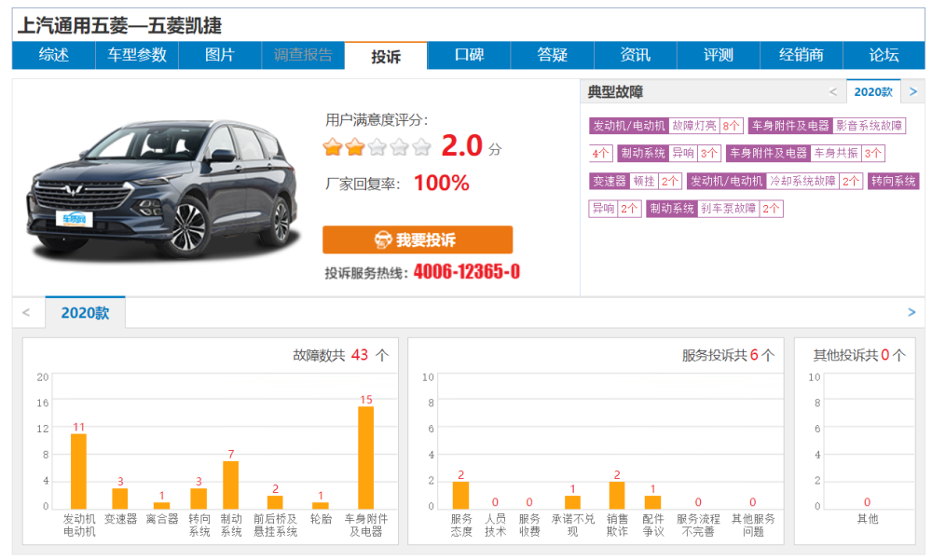Click the 服务投诉共 6 个 heading
Image resolution: width=932 pixels, height=560 pixels.
pos(728,355)
